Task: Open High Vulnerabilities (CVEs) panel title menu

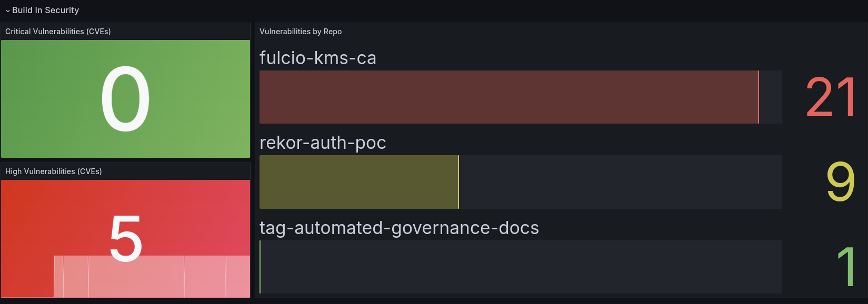Action: pyautogui.click(x=53, y=171)
